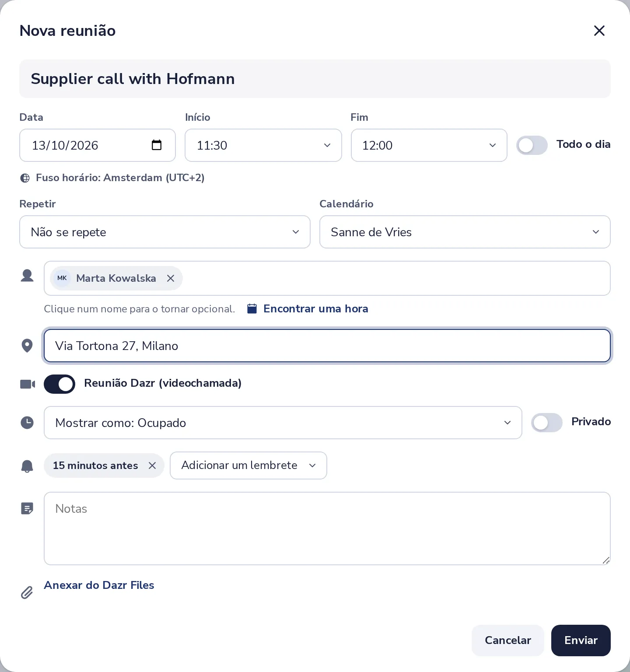This screenshot has width=630, height=672.
Task: Click the calendar icon beside Encontrar uma hora
Action: coord(252,308)
